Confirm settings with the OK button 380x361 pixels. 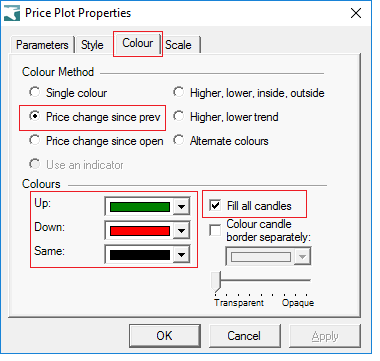165,336
